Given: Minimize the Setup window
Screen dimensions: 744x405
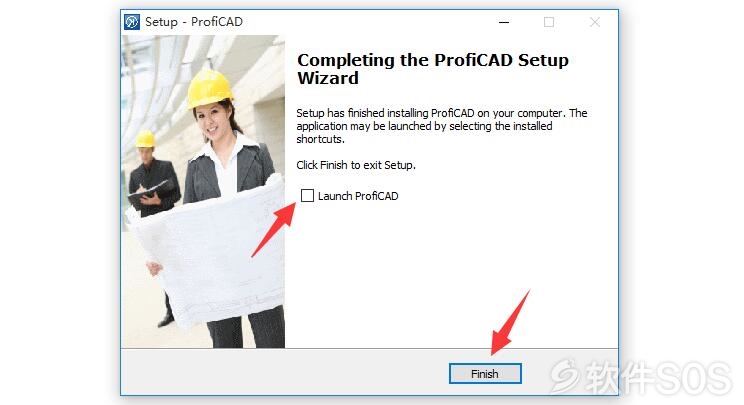Looking at the screenshot, I should 504,22.
